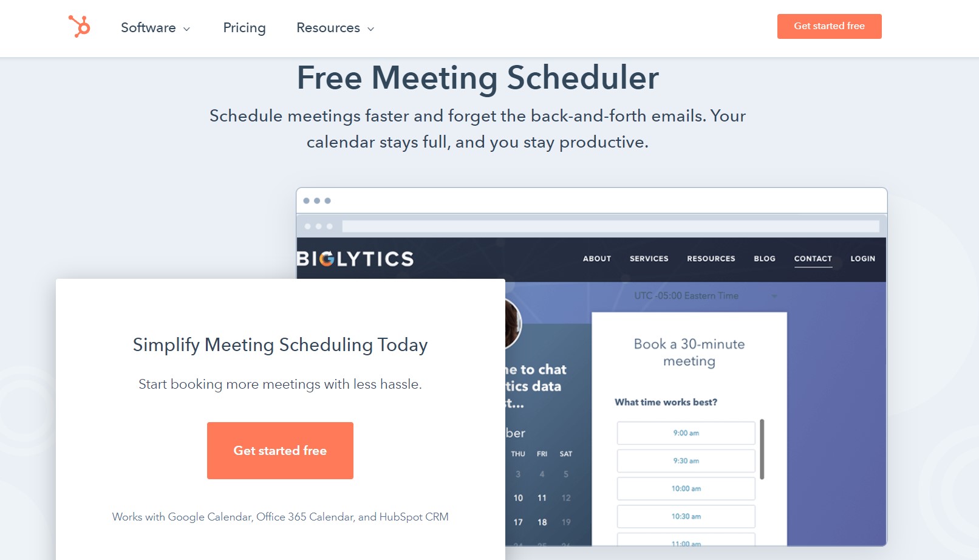Screen dimensions: 979x560
Task: Click the header Get started free button
Action: point(829,26)
